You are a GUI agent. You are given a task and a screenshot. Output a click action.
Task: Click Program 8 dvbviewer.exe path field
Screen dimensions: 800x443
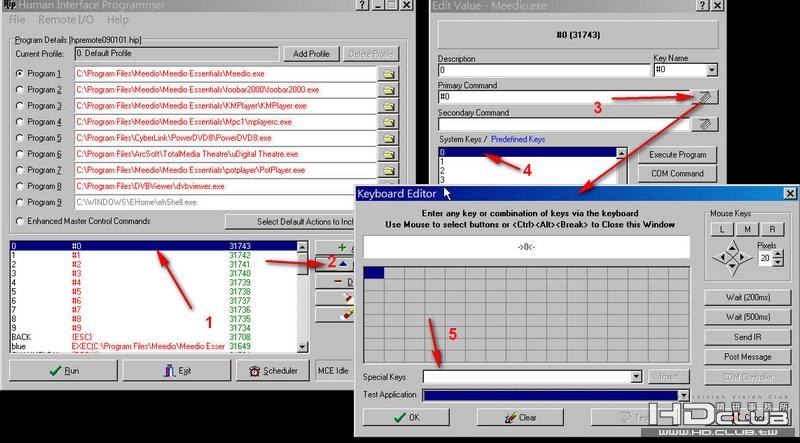coord(226,186)
